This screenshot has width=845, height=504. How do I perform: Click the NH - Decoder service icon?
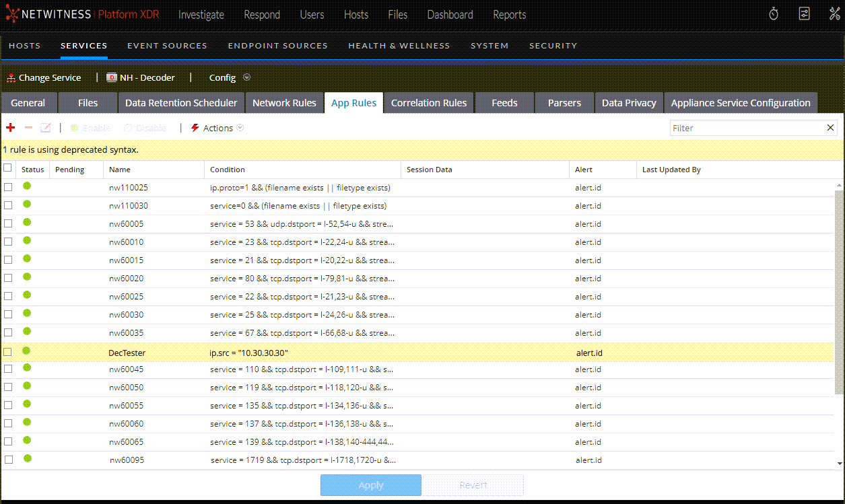pyautogui.click(x=112, y=78)
